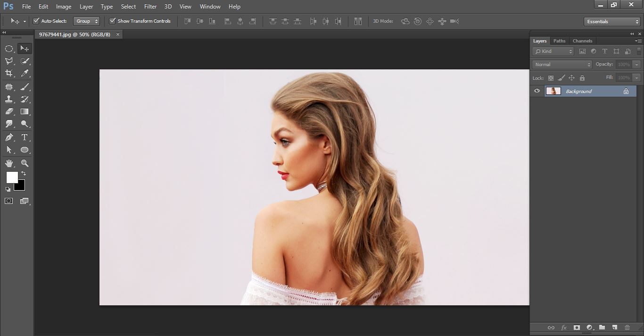Switch to the Channels tab
This screenshot has height=336, width=644.
pos(583,41)
